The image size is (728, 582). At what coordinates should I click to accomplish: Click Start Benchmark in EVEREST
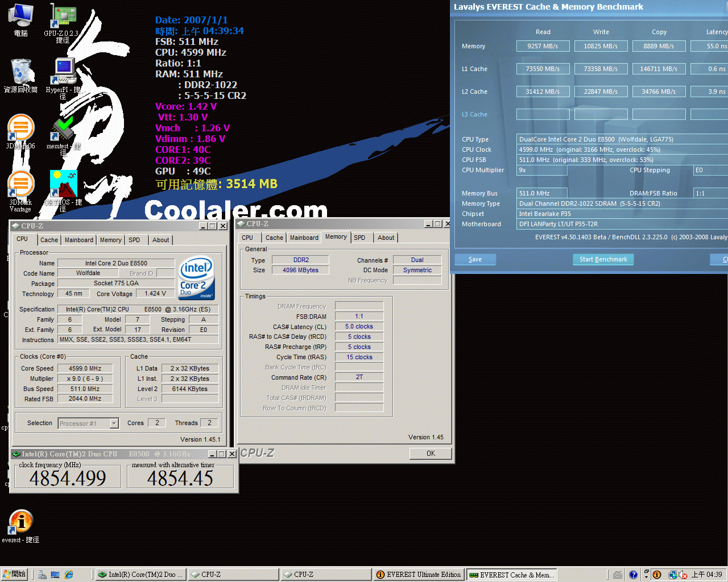pos(603,259)
